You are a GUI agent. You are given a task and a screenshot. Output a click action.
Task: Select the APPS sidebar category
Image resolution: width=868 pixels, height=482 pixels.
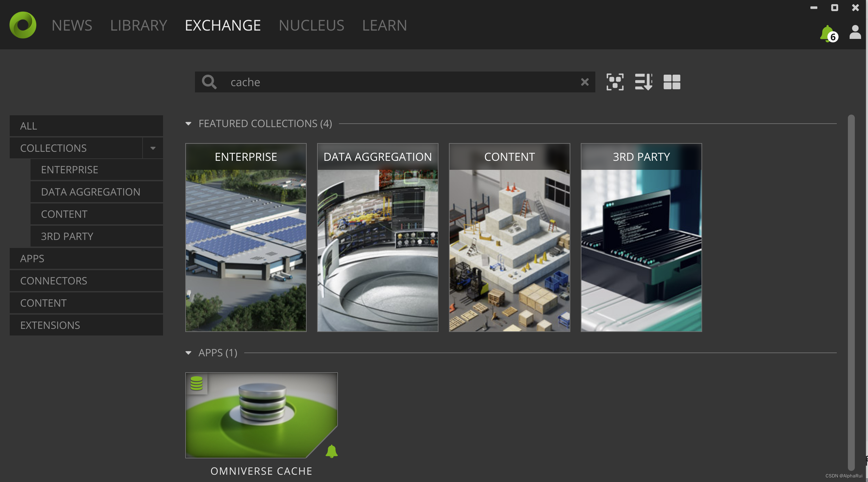coord(86,258)
